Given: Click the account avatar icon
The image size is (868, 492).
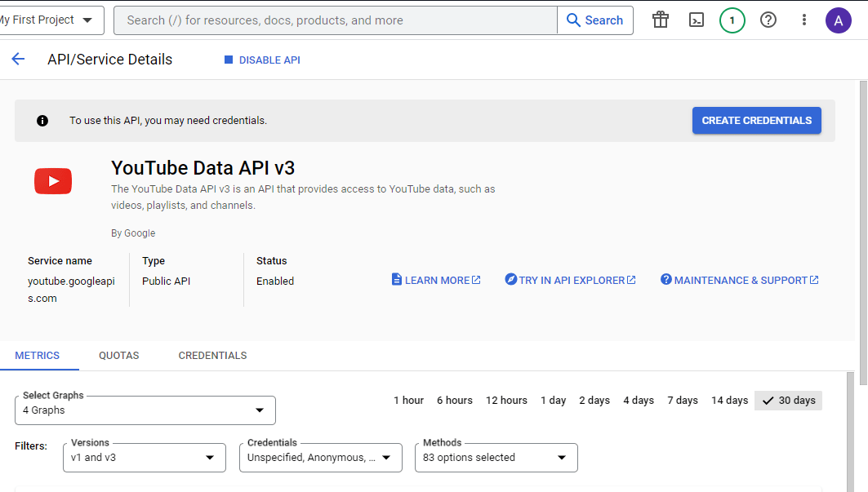Looking at the screenshot, I should coord(839,20).
